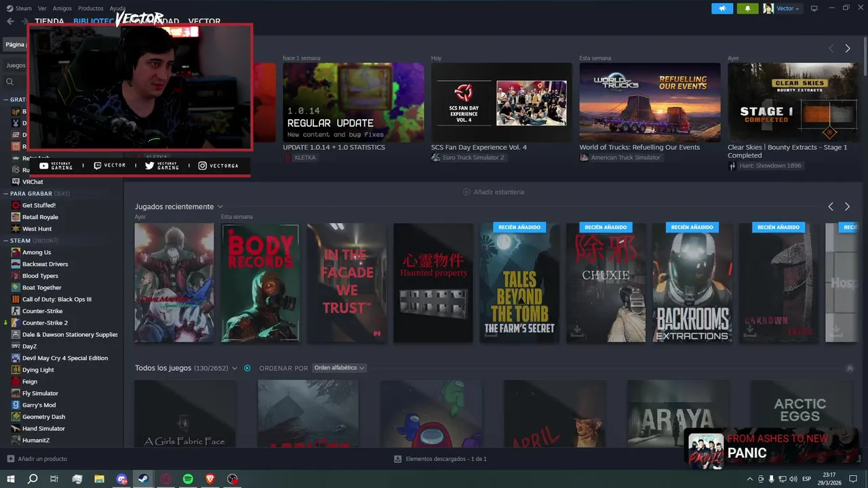Image resolution: width=868 pixels, height=488 pixels.
Task: Click the Feign game icon
Action: (x=16, y=382)
